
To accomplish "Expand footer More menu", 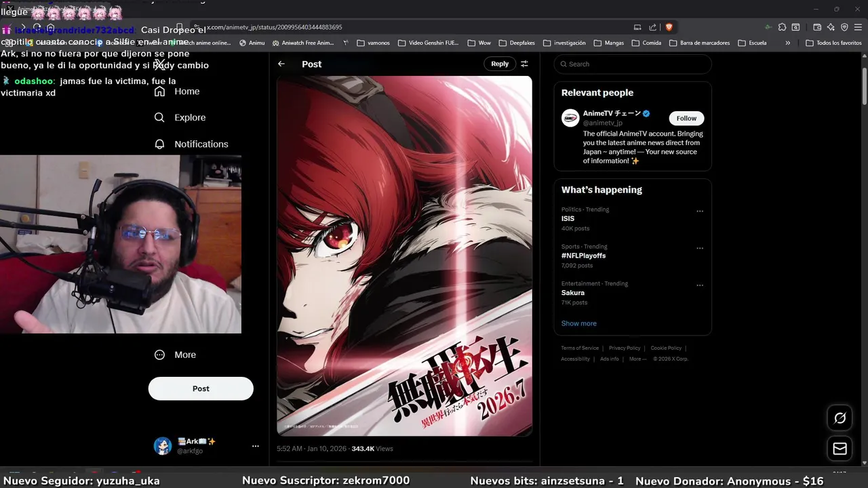I will coord(637,359).
